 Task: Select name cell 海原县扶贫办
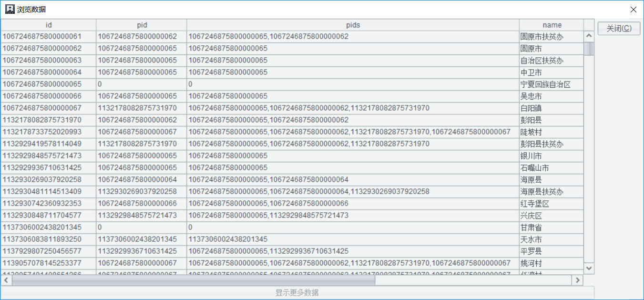click(552, 192)
